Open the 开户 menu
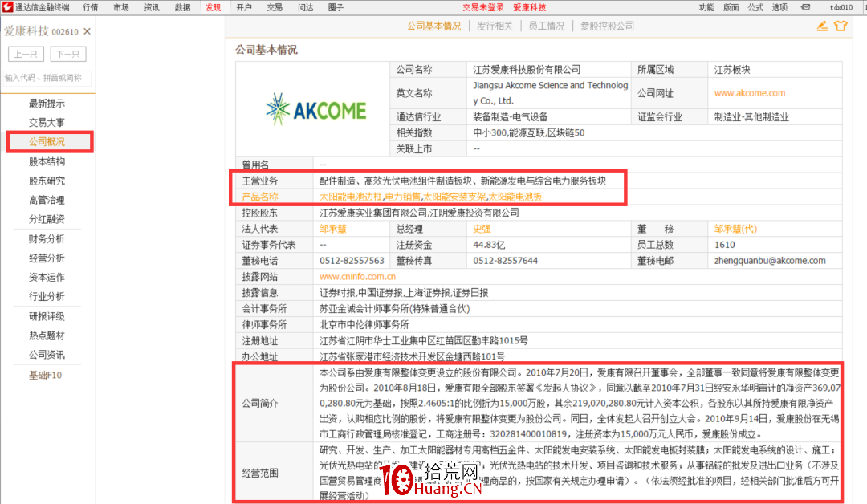The height and width of the screenshot is (504, 867). (244, 7)
